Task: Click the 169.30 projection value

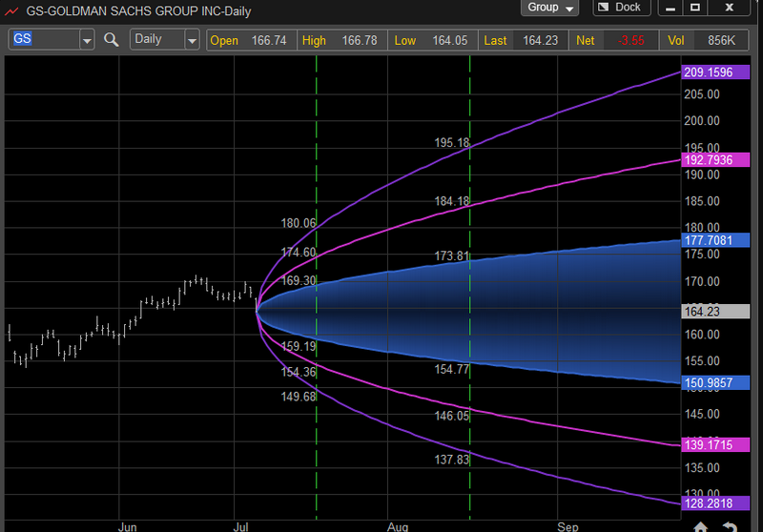Action: coord(299,280)
